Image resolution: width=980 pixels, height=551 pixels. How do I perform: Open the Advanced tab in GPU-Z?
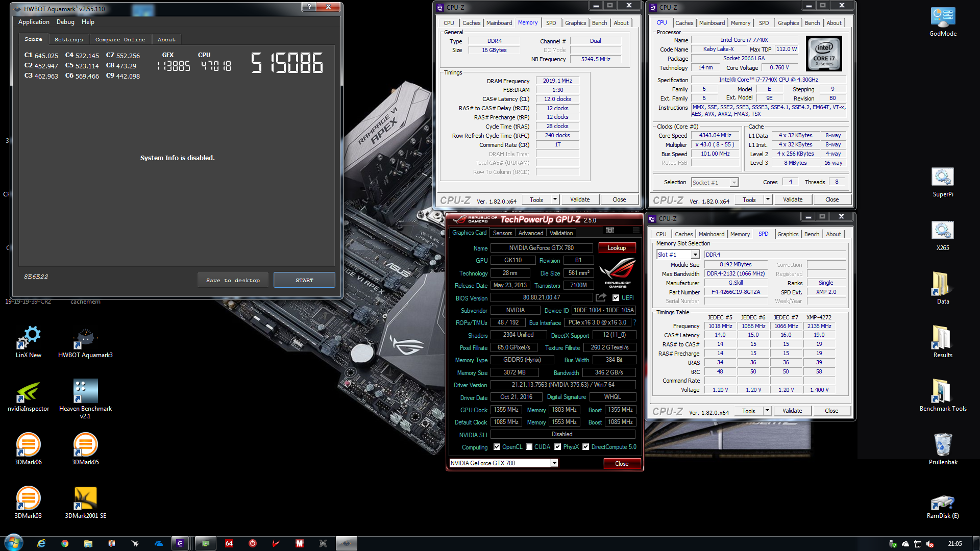click(531, 233)
